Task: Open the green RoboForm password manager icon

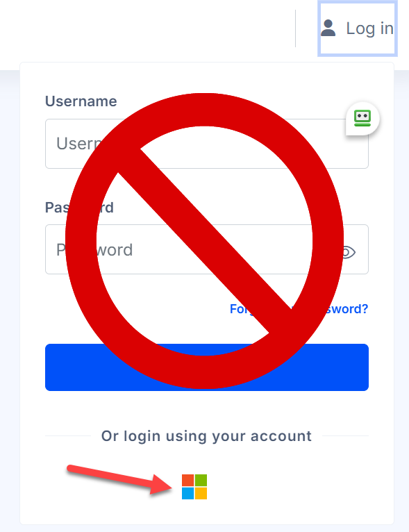Action: pyautogui.click(x=362, y=118)
